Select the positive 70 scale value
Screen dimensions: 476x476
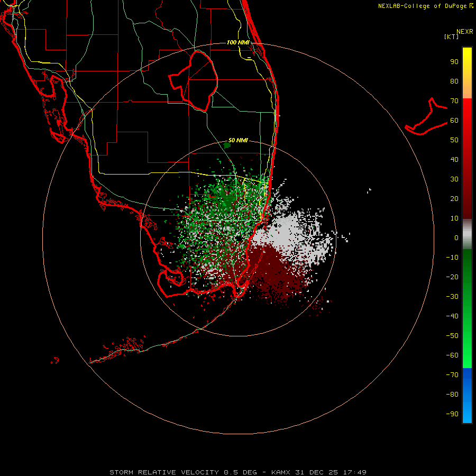[x=454, y=101]
